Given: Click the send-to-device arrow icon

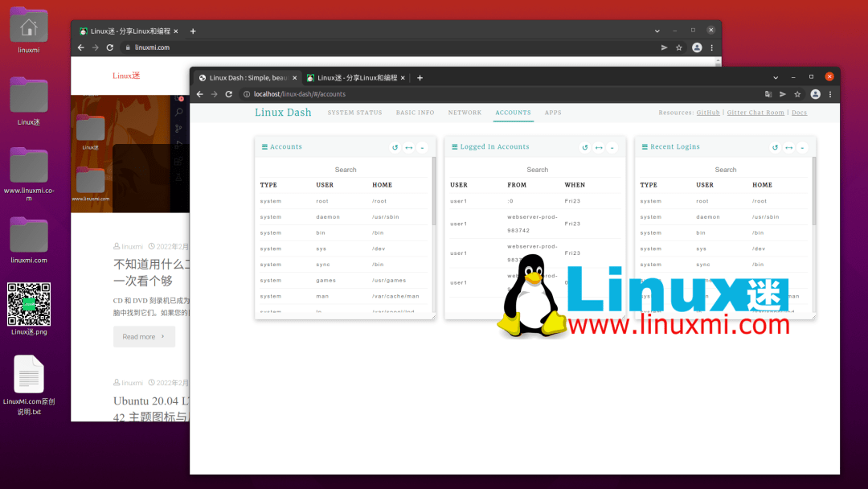Looking at the screenshot, I should click(781, 93).
